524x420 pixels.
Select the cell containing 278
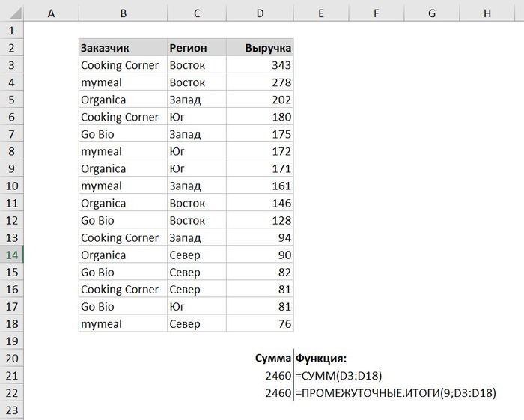click(x=260, y=82)
